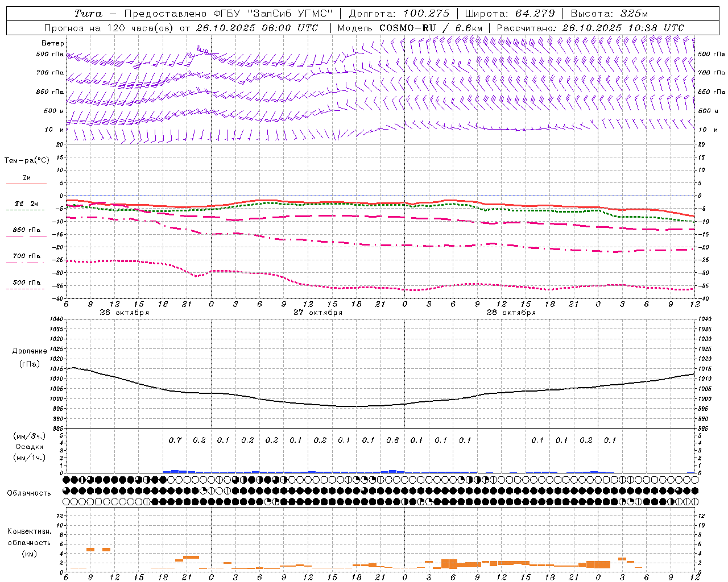Click the "Давление" pressure panel label

tap(30, 351)
